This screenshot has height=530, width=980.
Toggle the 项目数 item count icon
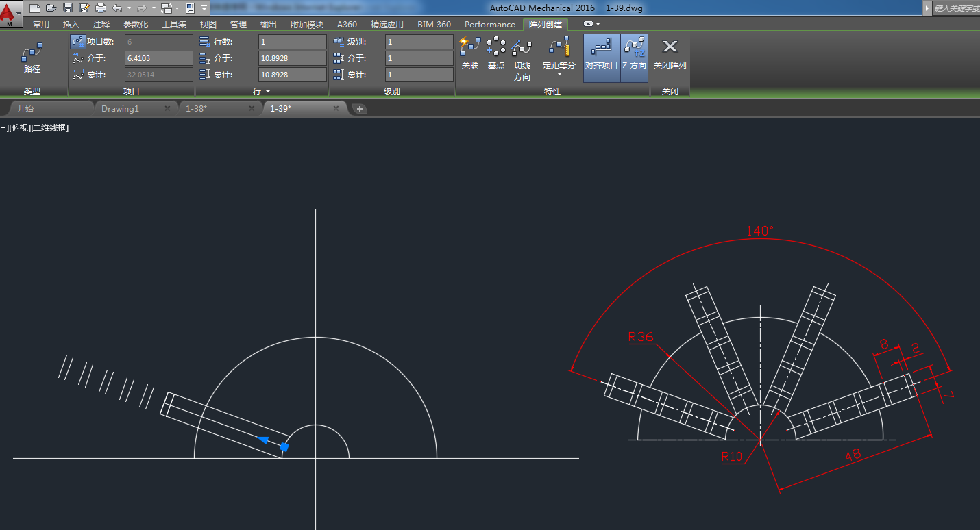77,42
